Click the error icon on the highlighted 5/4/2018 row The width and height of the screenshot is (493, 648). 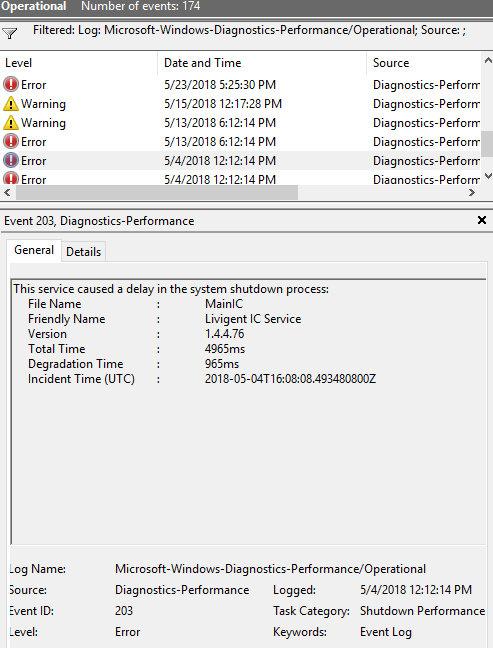(11, 160)
